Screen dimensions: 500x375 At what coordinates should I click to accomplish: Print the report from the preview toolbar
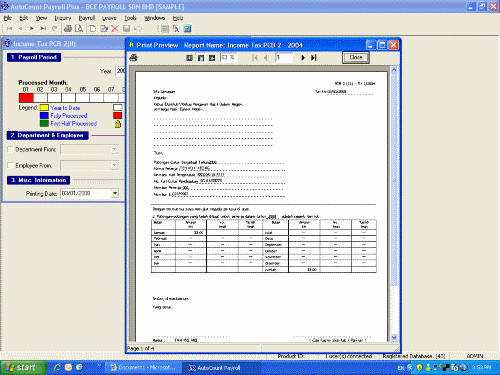pos(133,58)
